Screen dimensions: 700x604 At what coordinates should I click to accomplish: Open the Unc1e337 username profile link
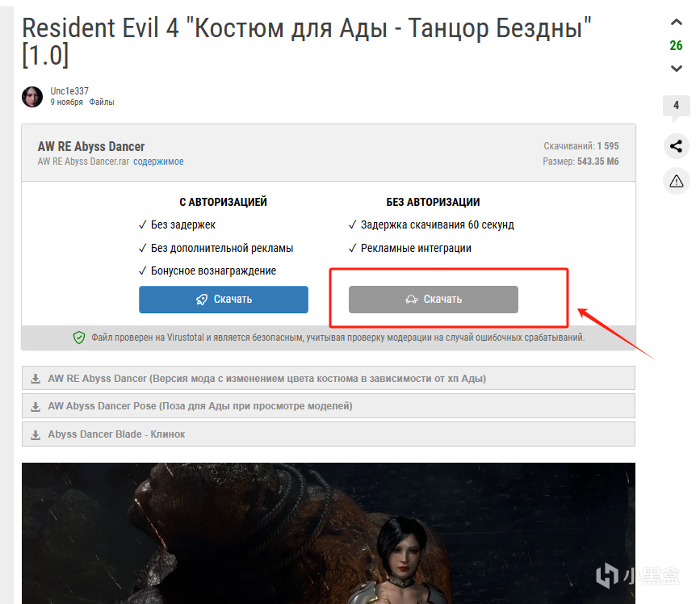[x=69, y=91]
